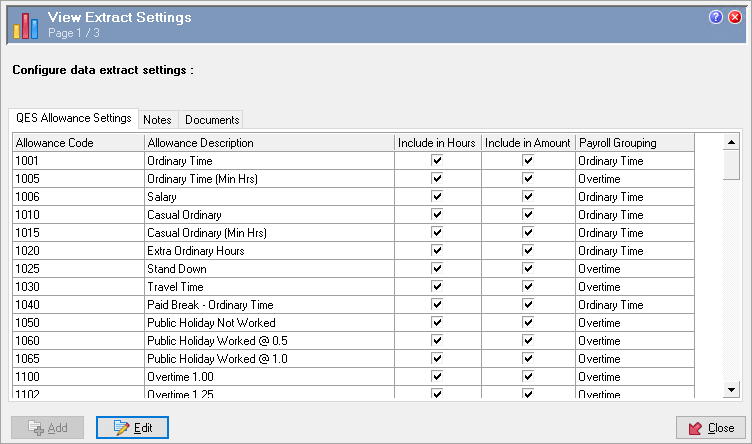Screen dimensions: 752x444
Task: Switch to the Notes tab
Action: coord(158,120)
